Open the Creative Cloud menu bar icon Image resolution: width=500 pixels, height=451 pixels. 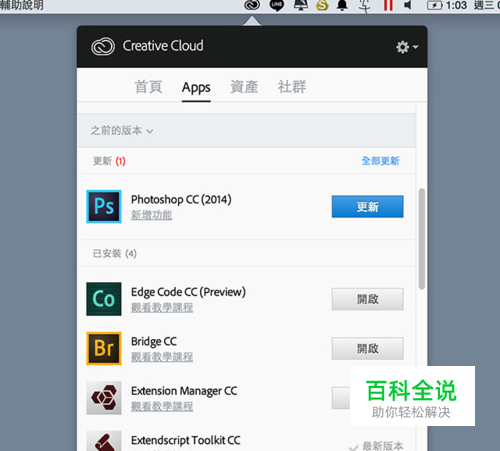click(x=252, y=5)
